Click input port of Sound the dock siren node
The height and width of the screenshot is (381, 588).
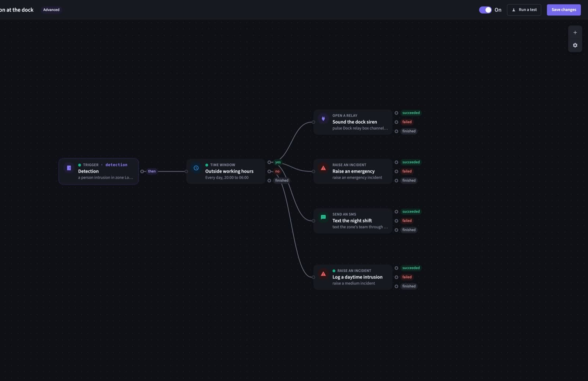coord(313,122)
